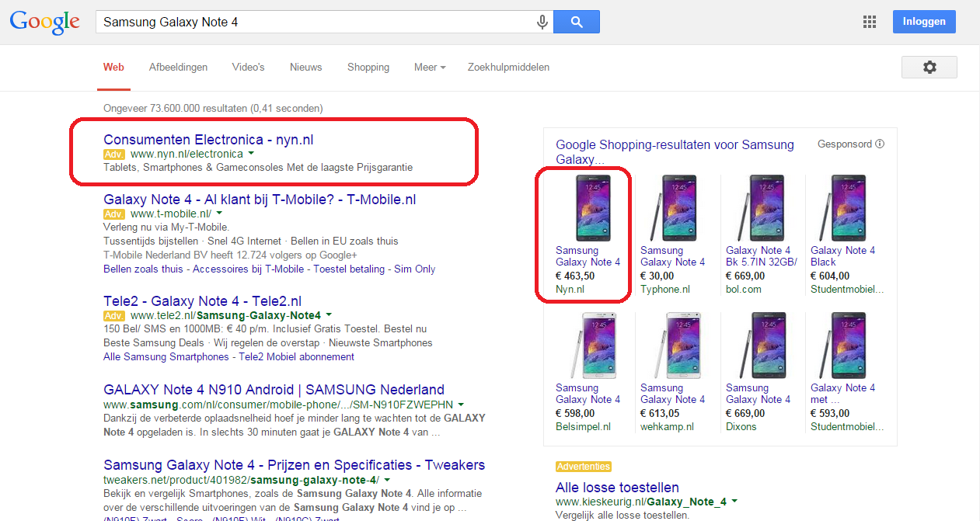Click Alle Samsung Smartphones sitelink
Screen dimensions: 980x521
(x=166, y=356)
